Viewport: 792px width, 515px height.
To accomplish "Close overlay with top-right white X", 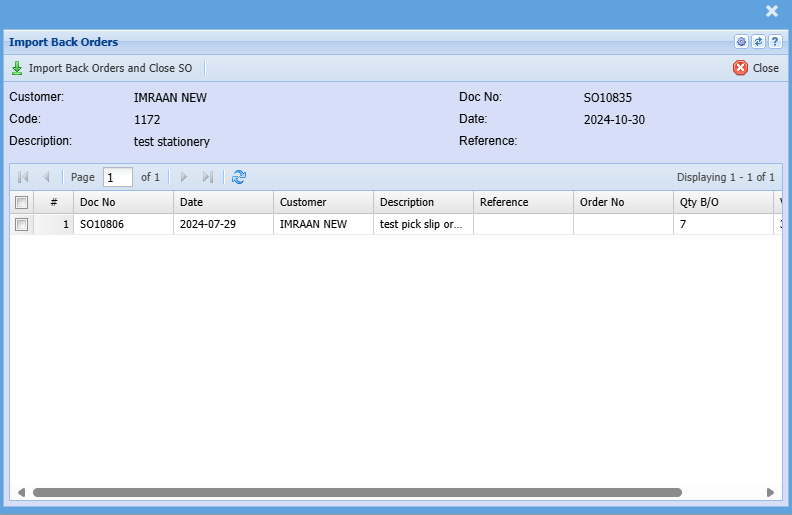I will [772, 11].
